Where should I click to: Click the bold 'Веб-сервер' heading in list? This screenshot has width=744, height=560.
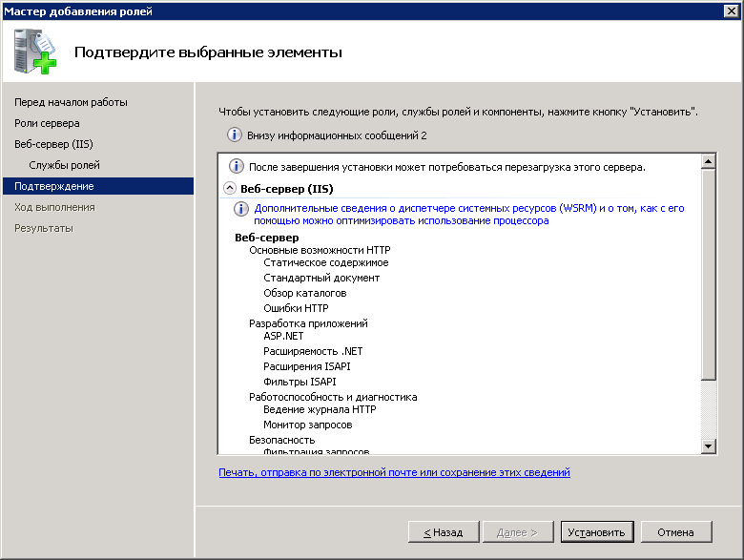pos(267,238)
